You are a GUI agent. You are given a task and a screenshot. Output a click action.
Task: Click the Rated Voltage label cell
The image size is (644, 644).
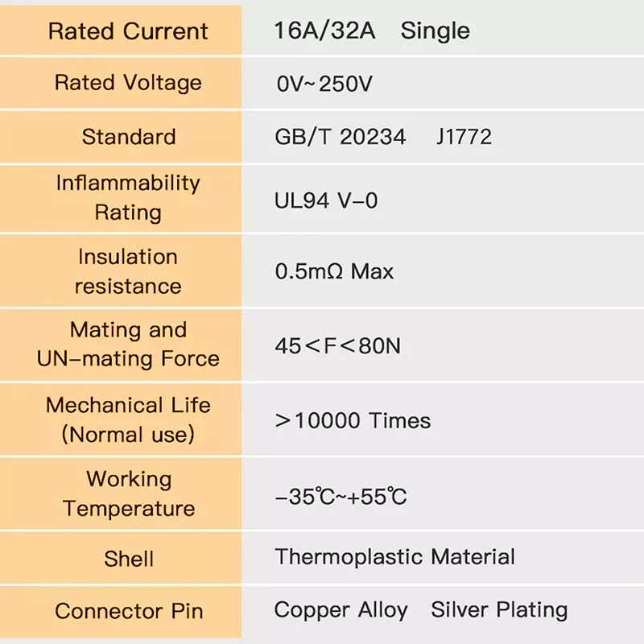pos(128,82)
